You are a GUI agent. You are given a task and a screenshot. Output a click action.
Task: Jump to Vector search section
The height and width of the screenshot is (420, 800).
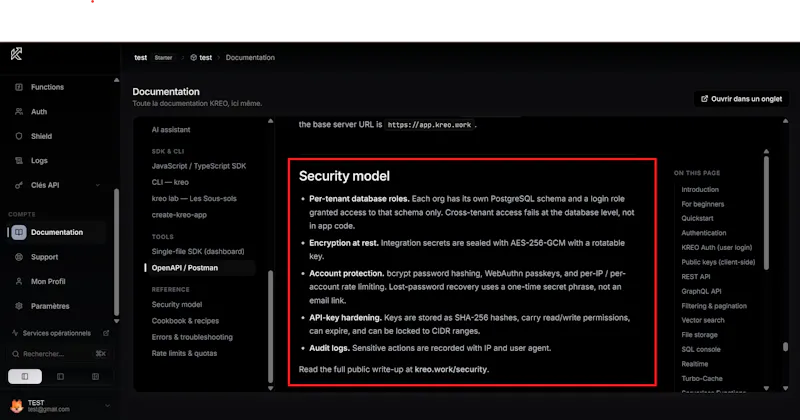point(703,320)
